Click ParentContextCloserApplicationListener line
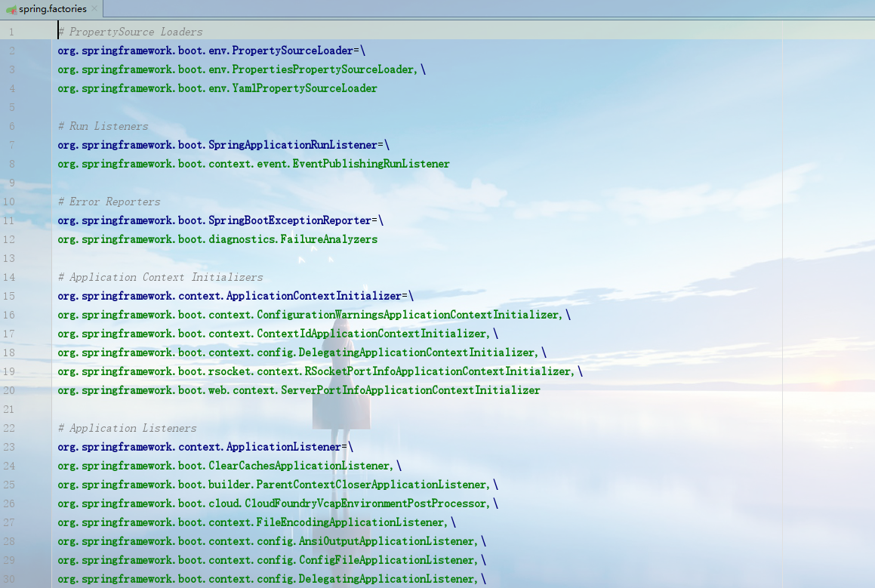This screenshot has width=875, height=588. [x=278, y=485]
